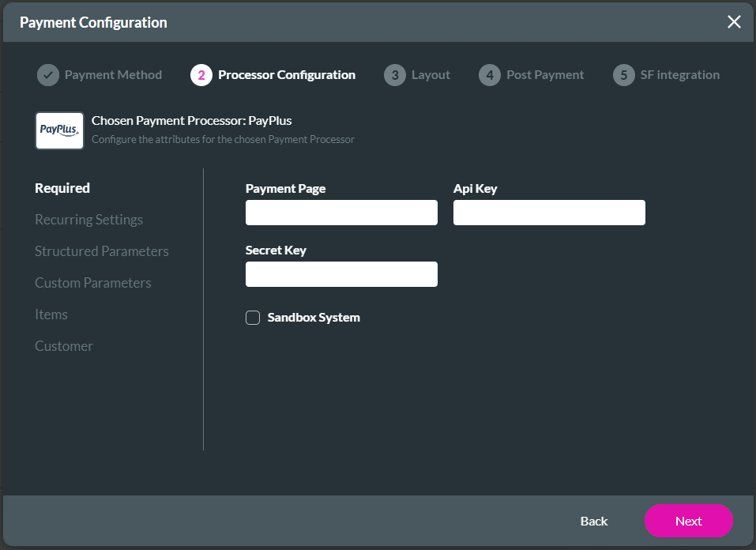Open the Custom Parameters section
Screen dimensions: 756x550
tap(92, 283)
